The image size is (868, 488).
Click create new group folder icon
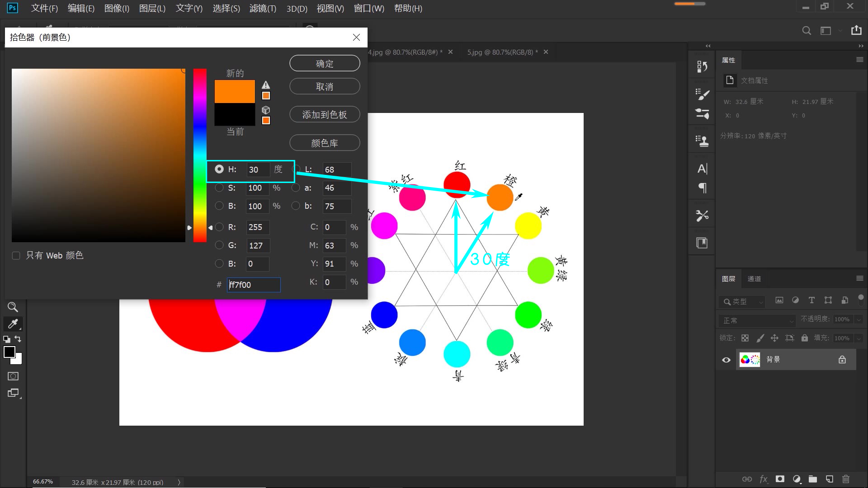pos(813,479)
